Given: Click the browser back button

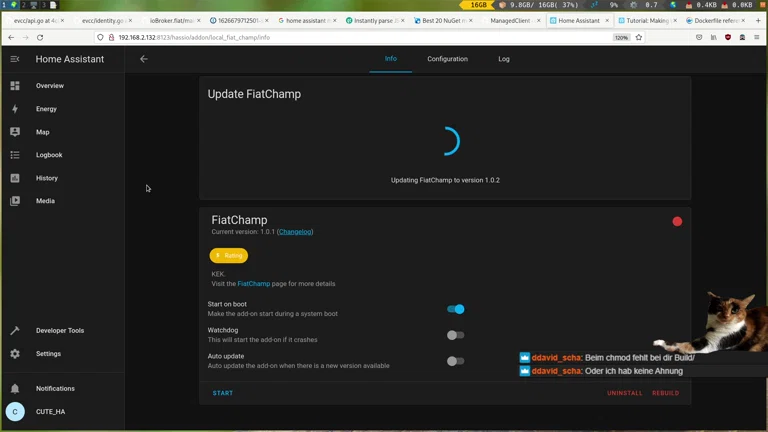Looking at the screenshot, I should 11,37.
